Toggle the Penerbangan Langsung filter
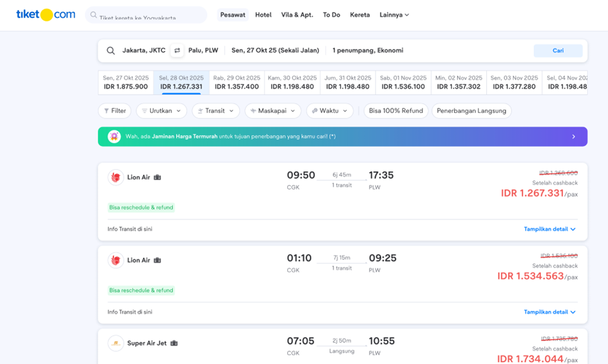The image size is (608, 364). tap(471, 111)
